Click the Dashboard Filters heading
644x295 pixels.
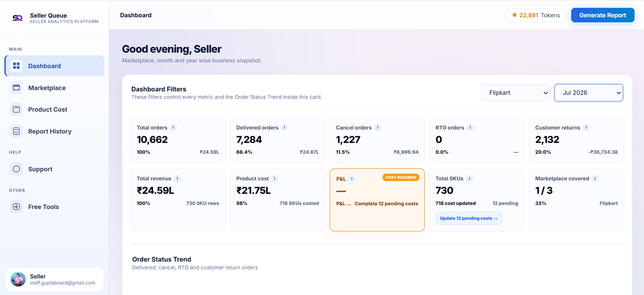coord(159,89)
